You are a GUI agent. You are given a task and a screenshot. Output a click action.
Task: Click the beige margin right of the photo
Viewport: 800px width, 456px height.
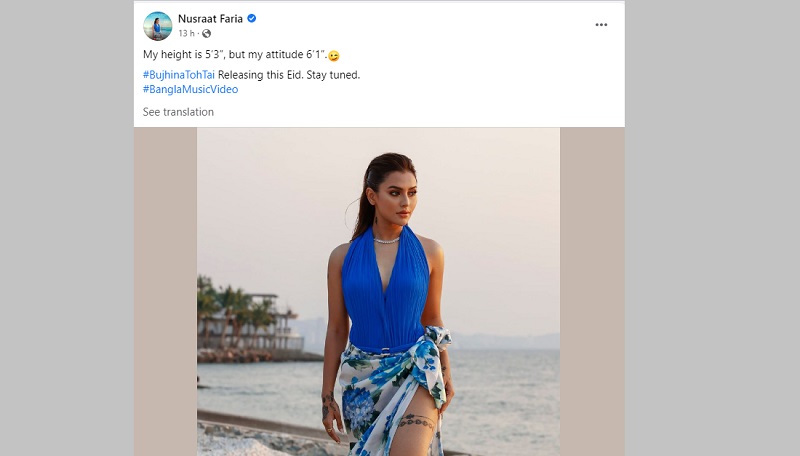(592, 300)
